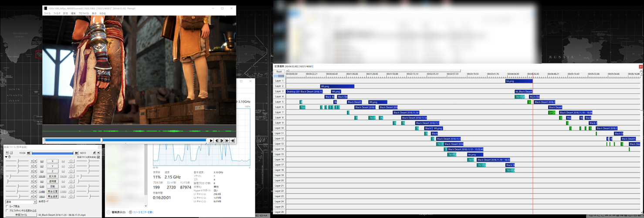Toggle Layer 12 in the timeline
The height and width of the screenshot is (218, 644).
(279, 138)
